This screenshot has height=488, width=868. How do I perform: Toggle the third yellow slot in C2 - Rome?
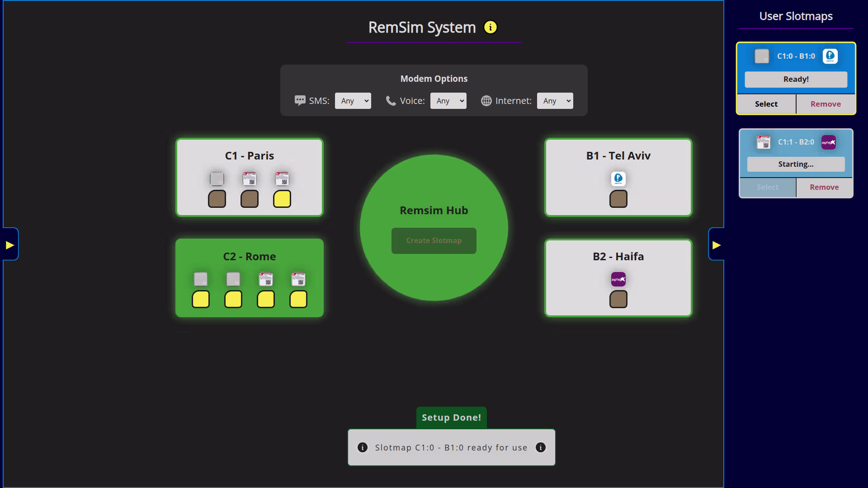click(x=266, y=299)
